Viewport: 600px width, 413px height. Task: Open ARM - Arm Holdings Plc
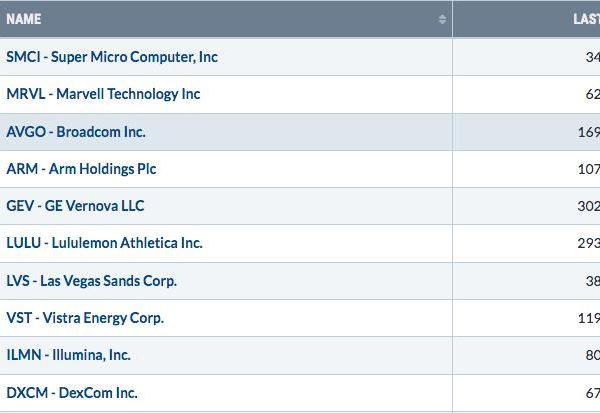pos(81,169)
